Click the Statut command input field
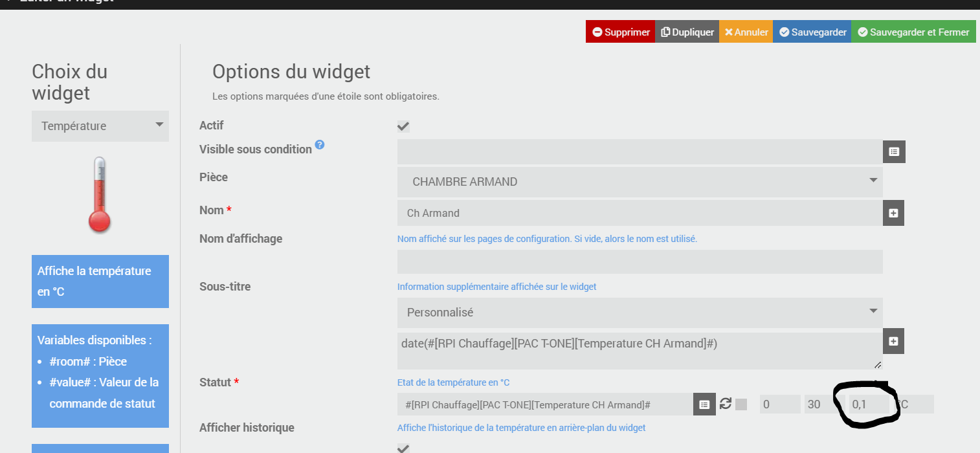980x453 pixels. (545, 404)
